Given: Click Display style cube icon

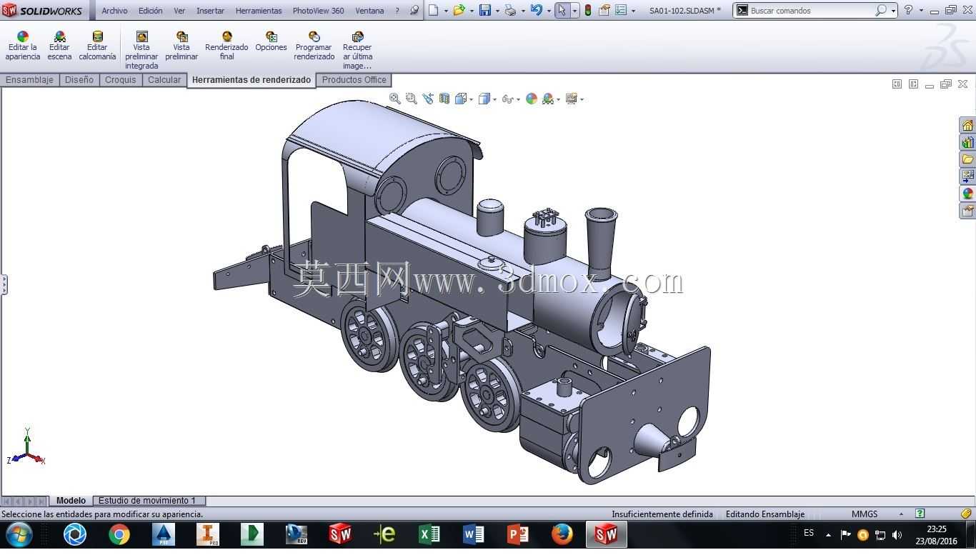Looking at the screenshot, I should [x=484, y=99].
